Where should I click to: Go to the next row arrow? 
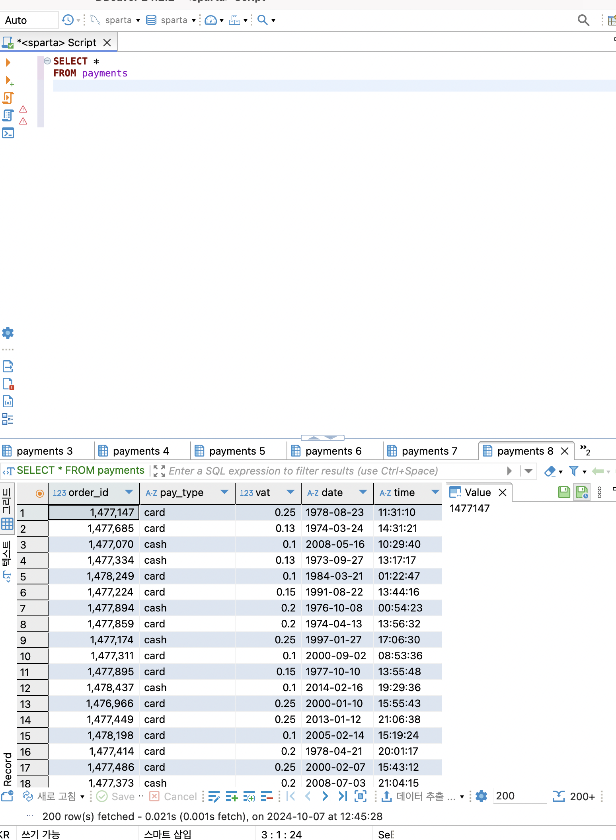click(325, 796)
